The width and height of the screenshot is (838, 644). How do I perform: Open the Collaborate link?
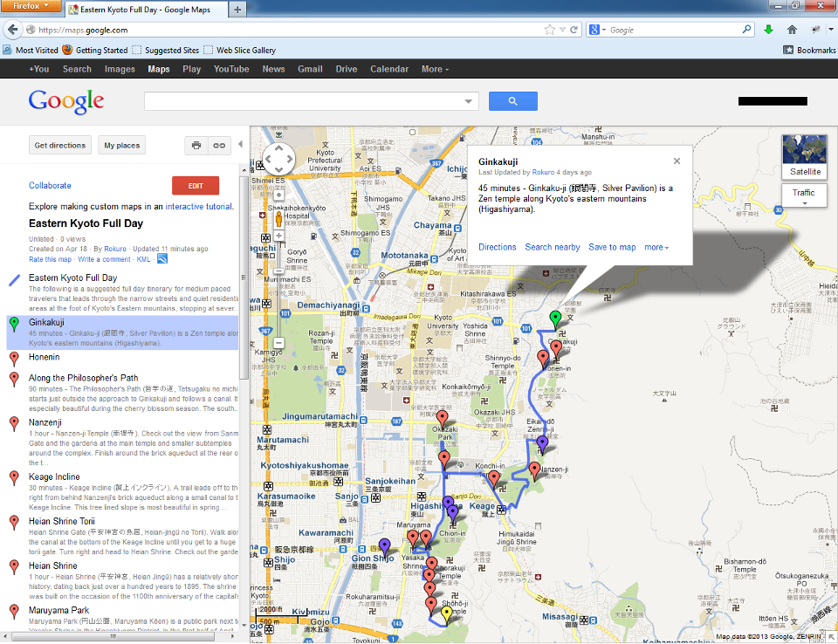(x=50, y=186)
